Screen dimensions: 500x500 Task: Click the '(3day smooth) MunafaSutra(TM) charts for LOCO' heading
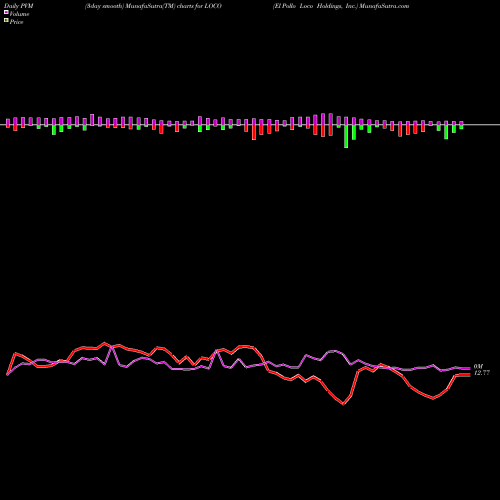pos(153,6)
